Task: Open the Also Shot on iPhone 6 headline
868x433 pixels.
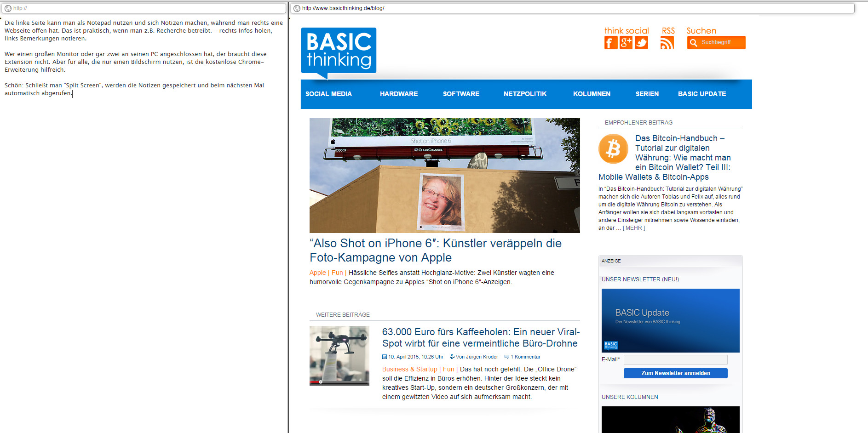Action: point(436,250)
